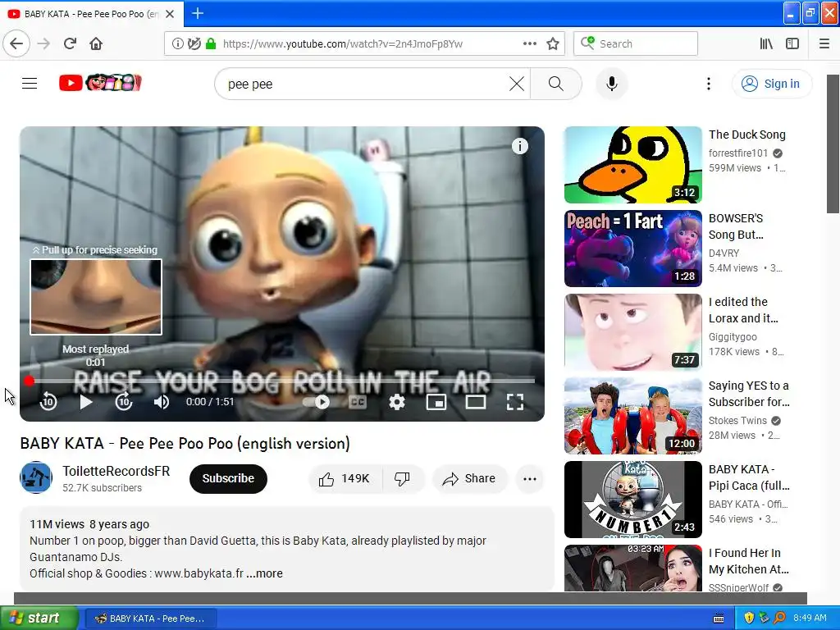Screen dimensions: 840x630
Task: Open the Firefox hamburger menu
Action: 824,43
